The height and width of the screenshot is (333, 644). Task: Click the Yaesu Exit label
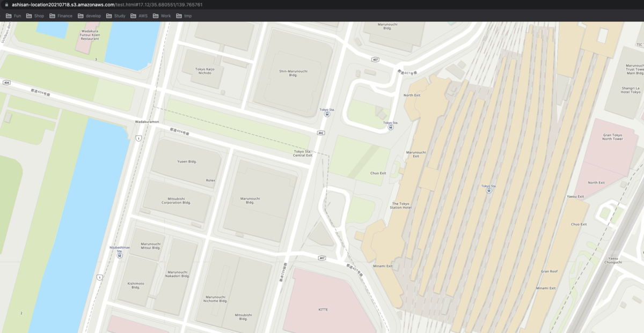click(x=575, y=197)
